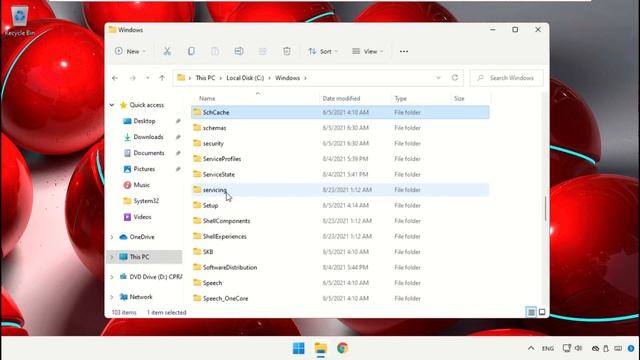
Task: Open the Windows Start button
Action: (x=298, y=348)
